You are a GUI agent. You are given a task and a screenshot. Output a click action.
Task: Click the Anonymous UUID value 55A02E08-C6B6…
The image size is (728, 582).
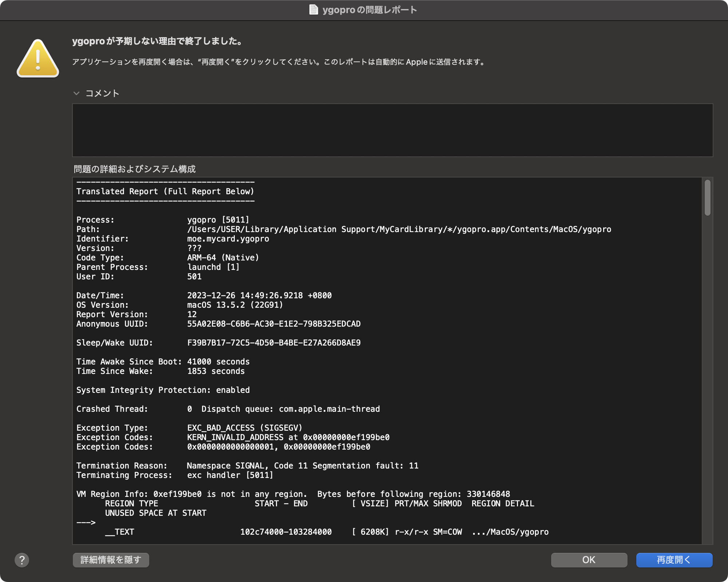click(274, 324)
